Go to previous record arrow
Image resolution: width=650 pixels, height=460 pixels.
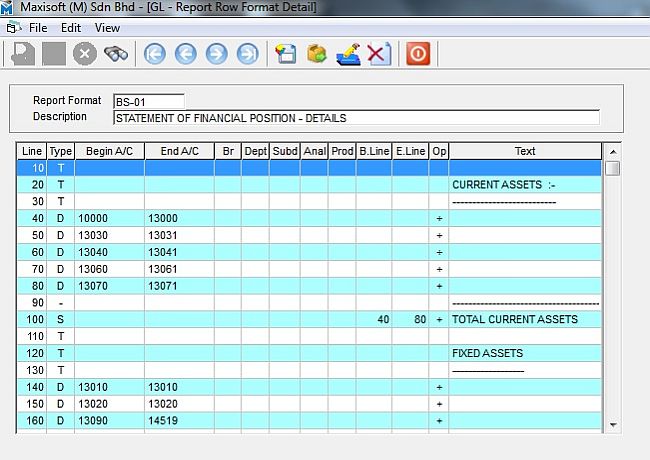[x=185, y=54]
